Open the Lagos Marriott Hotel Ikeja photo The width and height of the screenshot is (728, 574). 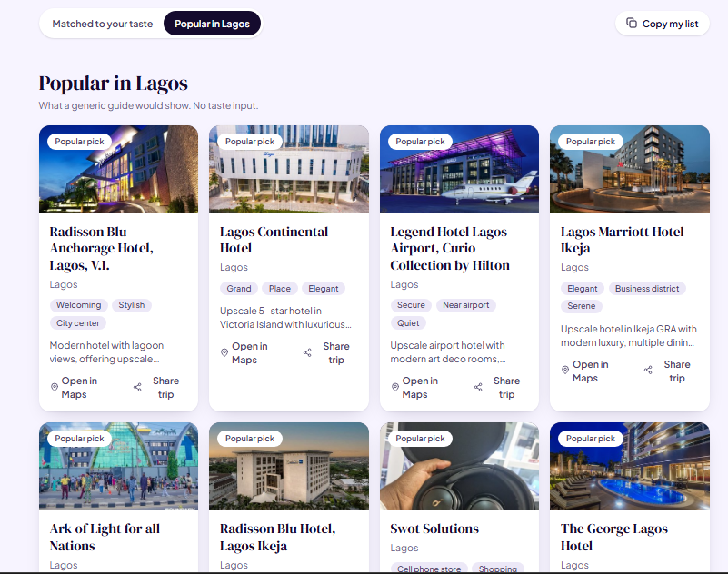630,169
